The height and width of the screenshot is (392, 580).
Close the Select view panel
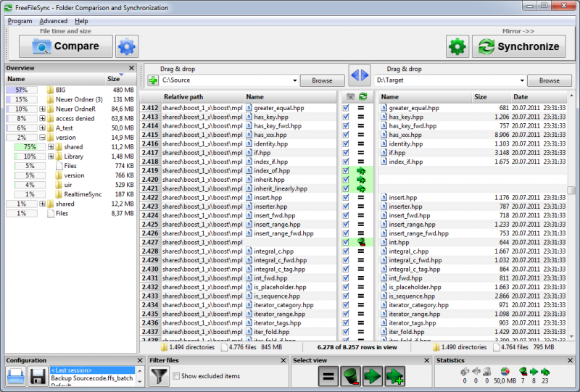click(x=426, y=360)
